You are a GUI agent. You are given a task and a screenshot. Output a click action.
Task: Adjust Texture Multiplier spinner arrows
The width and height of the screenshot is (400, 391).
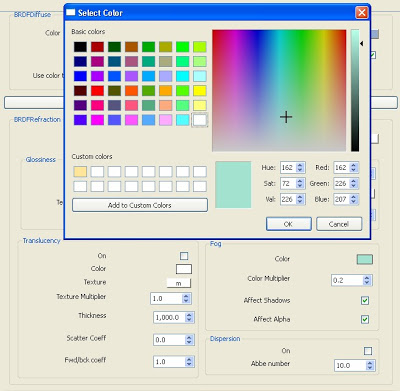(186, 298)
